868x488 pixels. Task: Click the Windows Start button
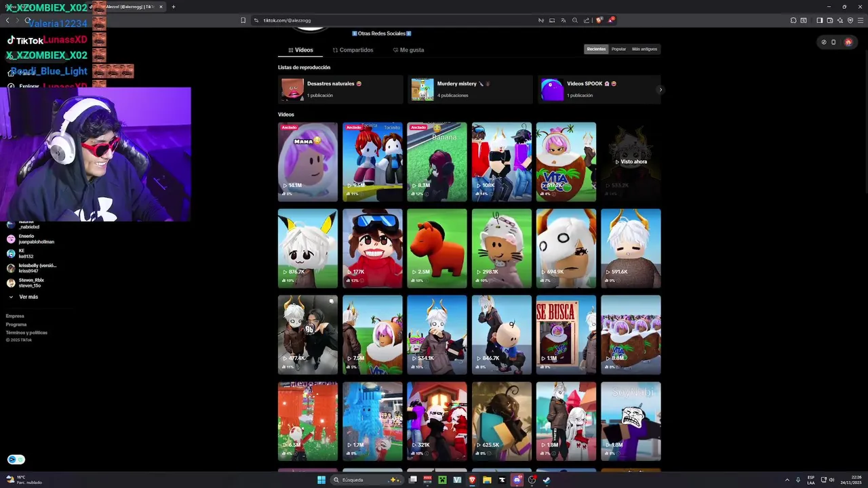coord(321,480)
